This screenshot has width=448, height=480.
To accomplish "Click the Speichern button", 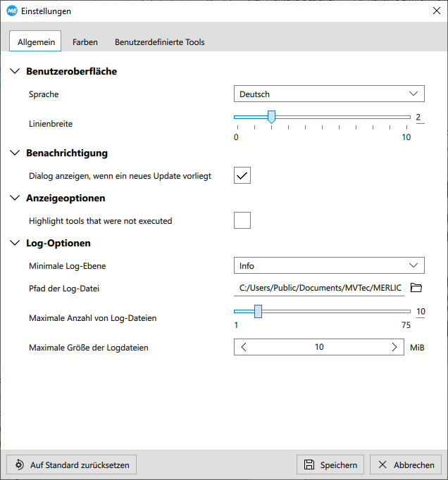I will point(331,465).
